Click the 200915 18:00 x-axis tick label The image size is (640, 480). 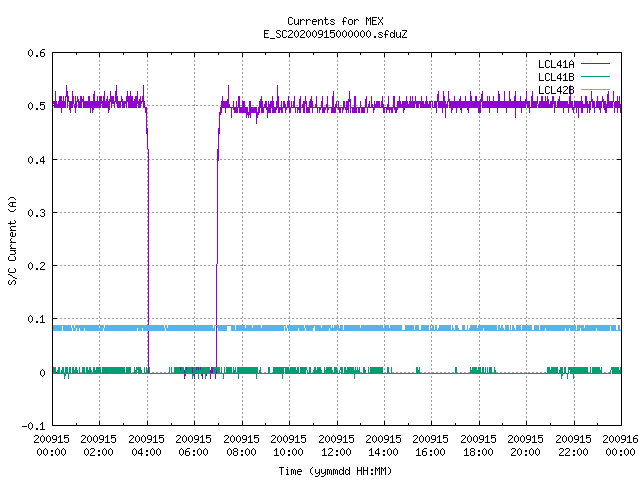[478, 445]
